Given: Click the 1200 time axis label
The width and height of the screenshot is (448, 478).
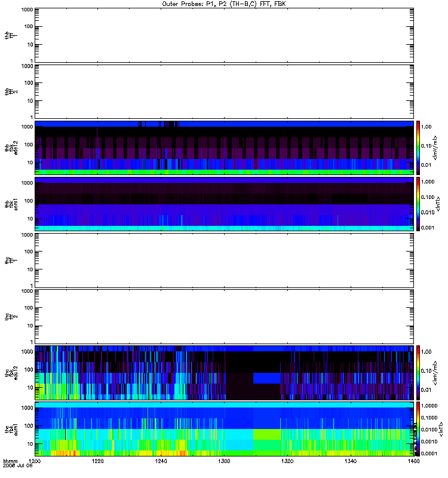Looking at the screenshot, I should (x=35, y=461).
